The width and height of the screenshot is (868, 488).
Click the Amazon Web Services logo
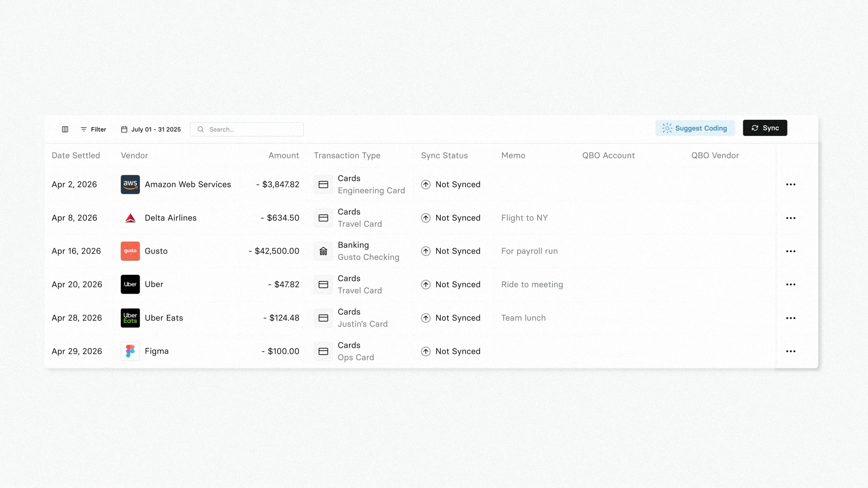click(x=130, y=184)
